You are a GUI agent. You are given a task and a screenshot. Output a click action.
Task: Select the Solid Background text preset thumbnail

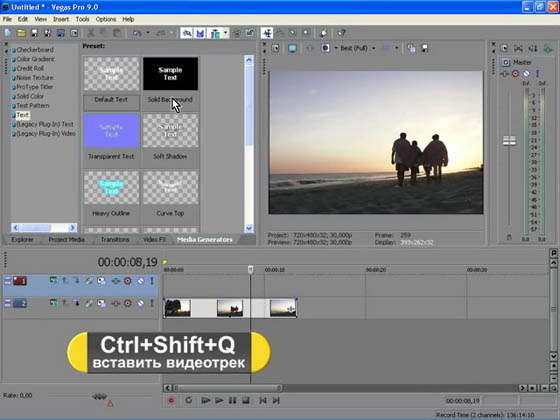point(170,74)
